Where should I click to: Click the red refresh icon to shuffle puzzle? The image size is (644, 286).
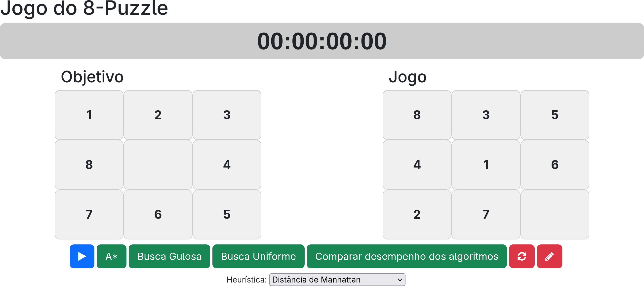coord(522,256)
